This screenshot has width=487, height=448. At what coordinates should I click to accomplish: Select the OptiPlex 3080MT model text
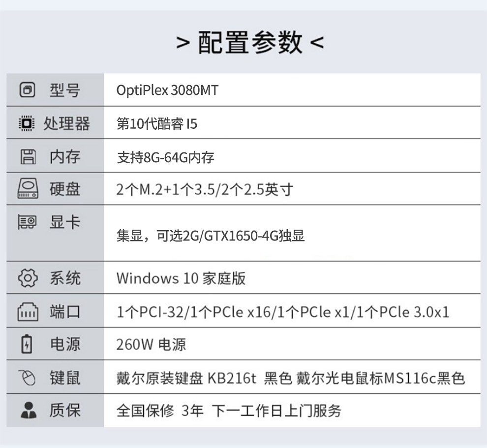[167, 90]
